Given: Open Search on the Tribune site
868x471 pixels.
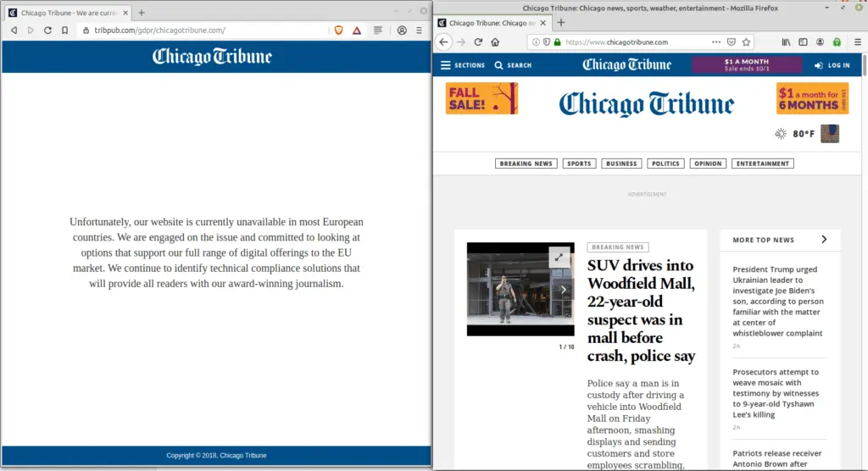Looking at the screenshot, I should click(513, 65).
